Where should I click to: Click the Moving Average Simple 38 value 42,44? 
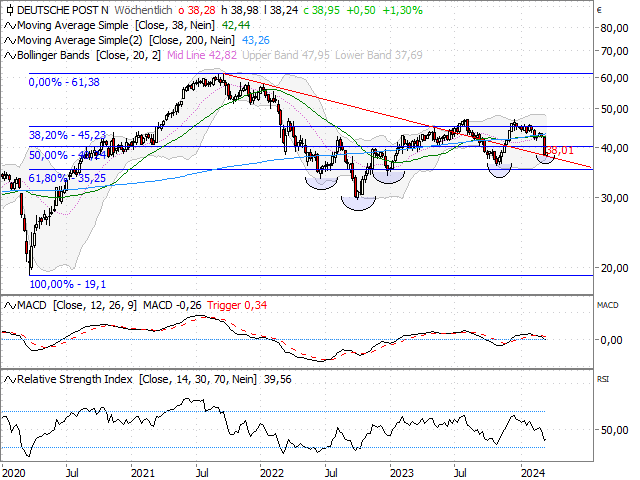(x=236, y=25)
